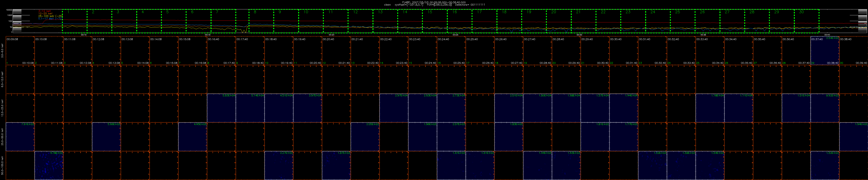This screenshot has width=868, height=180.
Task: Select interval 8 box in the light curve
Action: click(x=261, y=21)
